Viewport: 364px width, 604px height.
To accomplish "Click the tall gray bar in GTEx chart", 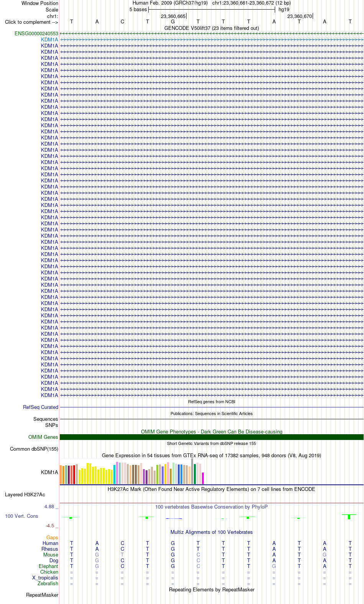I will (192, 471).
